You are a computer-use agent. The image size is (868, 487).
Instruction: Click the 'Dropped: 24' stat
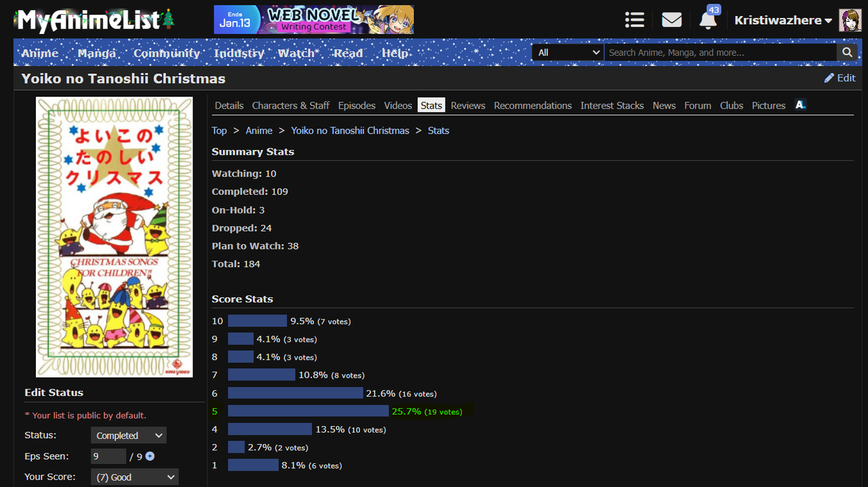tap(241, 228)
